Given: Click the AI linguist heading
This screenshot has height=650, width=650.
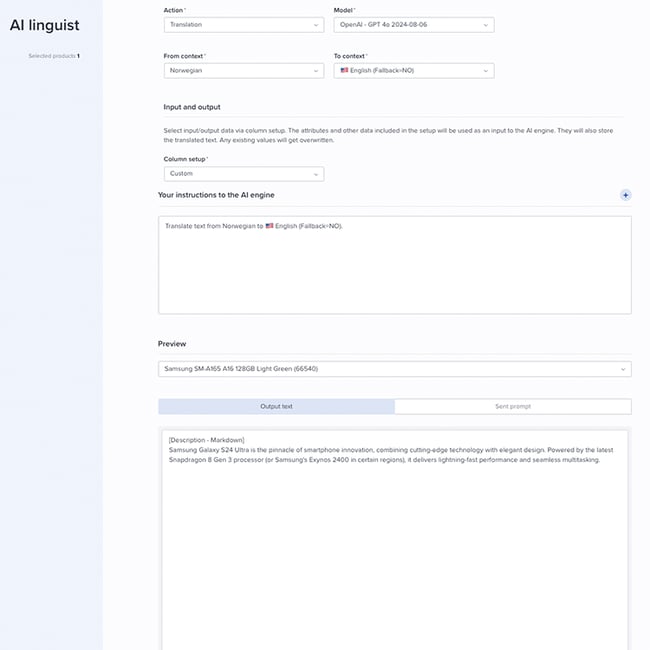Looking at the screenshot, I should [45, 25].
